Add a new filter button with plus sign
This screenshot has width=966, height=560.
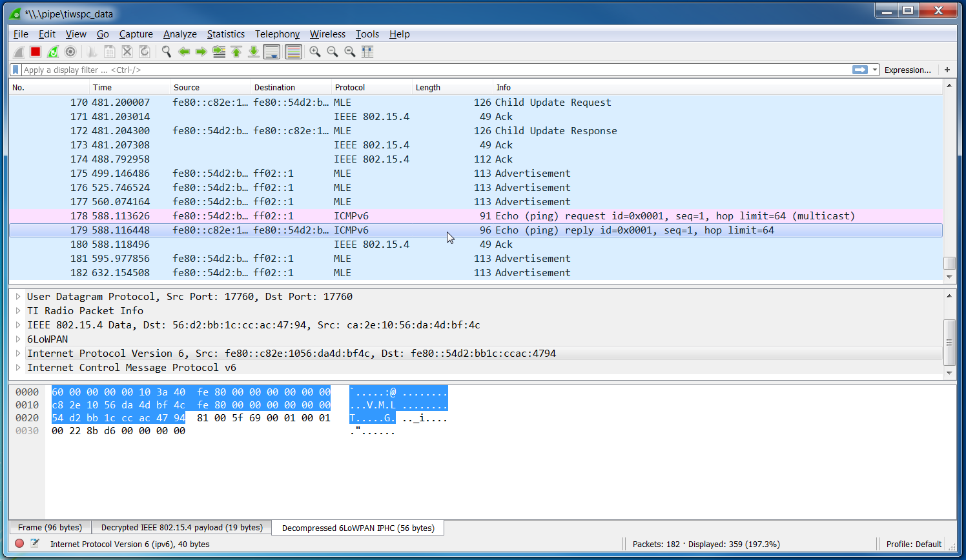[947, 70]
